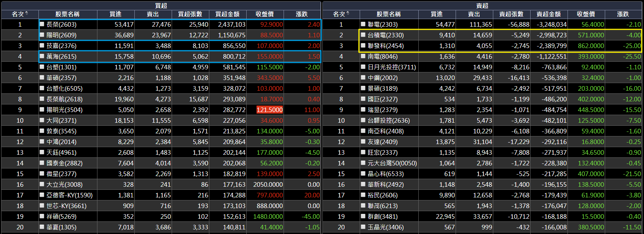Click the 賣超張數 value -56,888
This screenshot has height=234, width=644.
click(518, 24)
